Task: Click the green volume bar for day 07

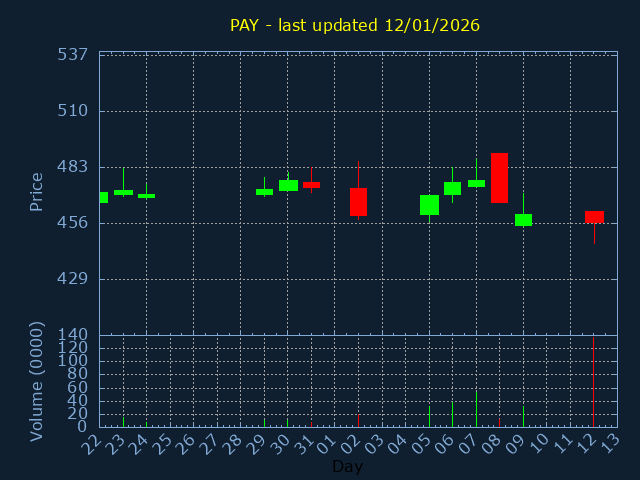Action: click(x=476, y=409)
